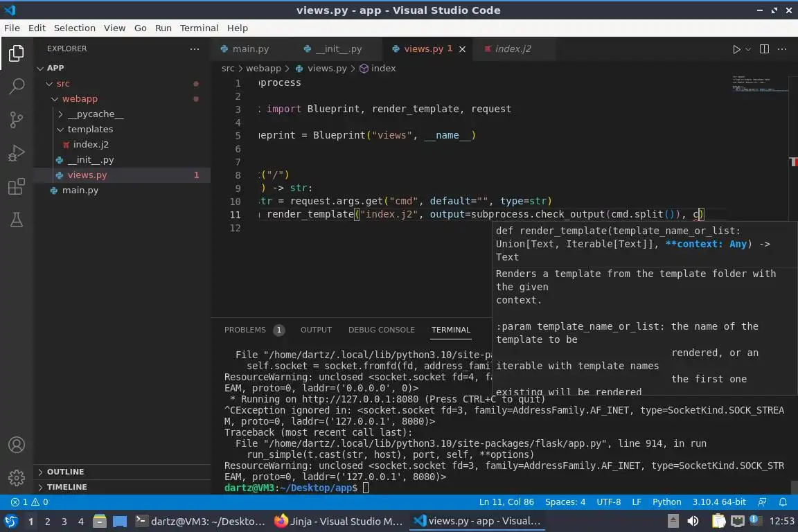The width and height of the screenshot is (798, 532).
Task: Close the views.py editor tab
Action: click(462, 49)
